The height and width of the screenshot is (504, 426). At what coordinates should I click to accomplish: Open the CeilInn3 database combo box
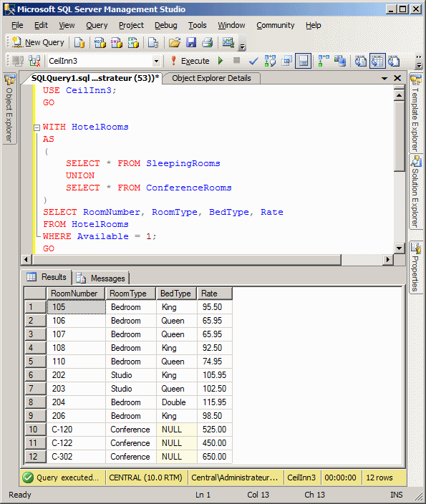(104, 61)
